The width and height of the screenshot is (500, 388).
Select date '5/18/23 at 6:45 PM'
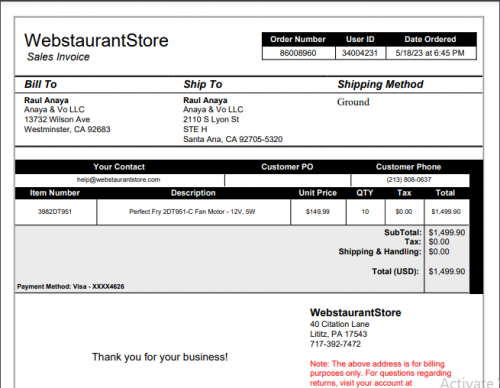(x=430, y=53)
